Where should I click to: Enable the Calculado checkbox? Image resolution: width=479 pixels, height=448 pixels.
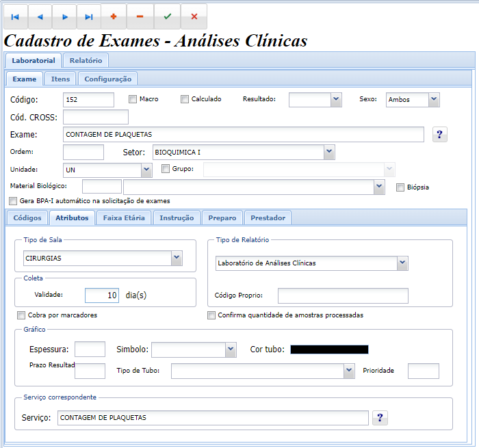pos(185,99)
